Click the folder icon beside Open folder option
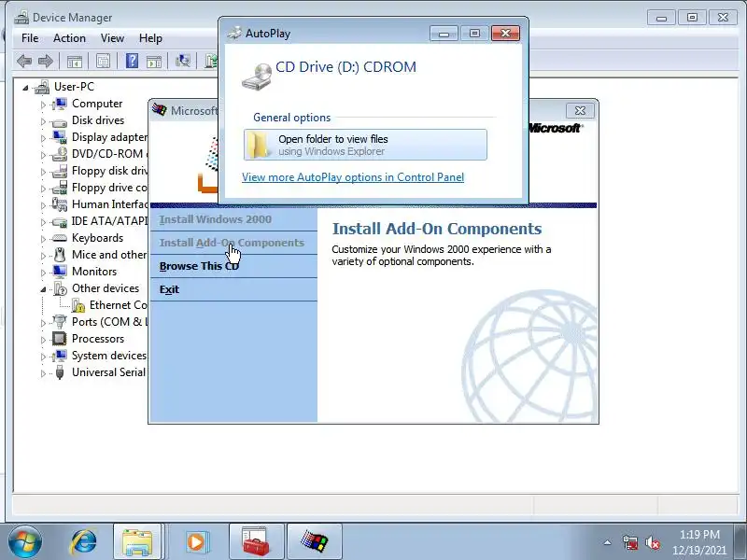Image resolution: width=747 pixels, height=560 pixels. point(260,145)
